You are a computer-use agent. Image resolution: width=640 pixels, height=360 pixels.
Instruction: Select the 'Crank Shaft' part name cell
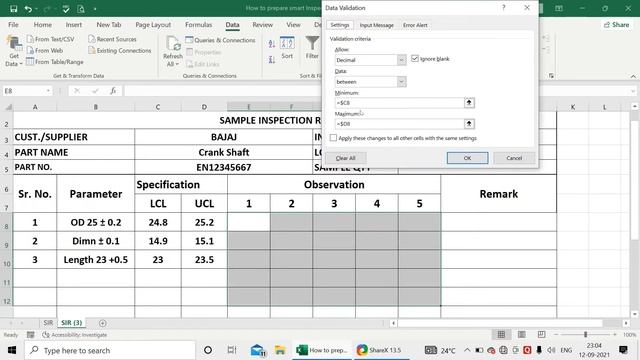(223, 152)
